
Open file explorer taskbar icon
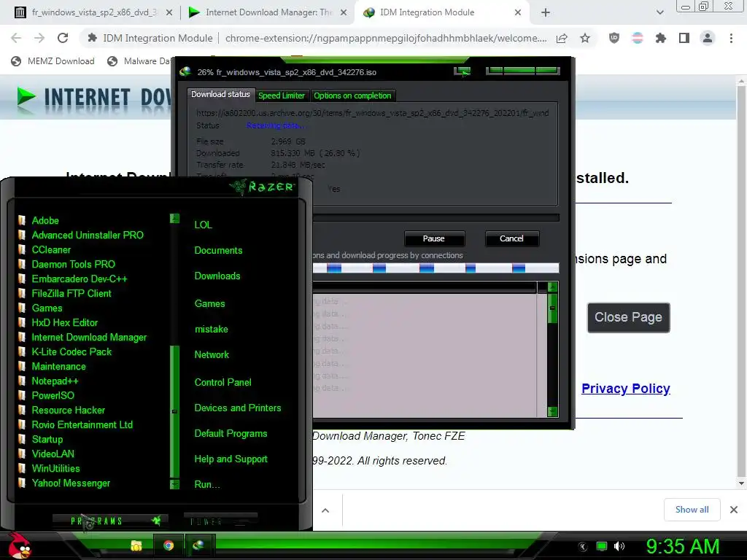point(136,545)
